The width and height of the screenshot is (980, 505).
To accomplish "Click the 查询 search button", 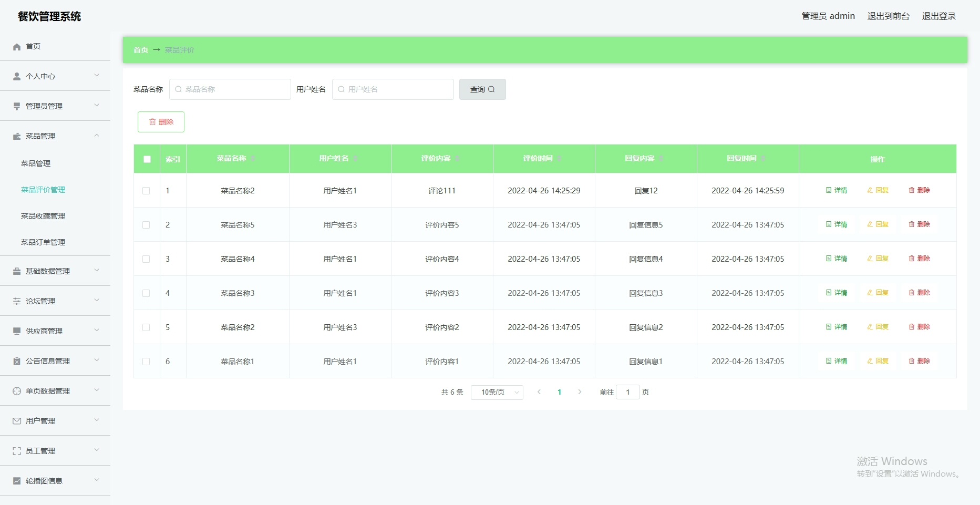I will pos(482,89).
